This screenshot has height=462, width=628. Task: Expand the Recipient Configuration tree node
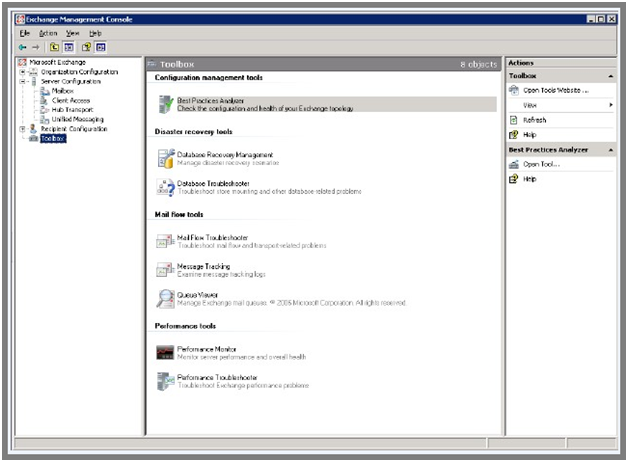tap(22, 129)
